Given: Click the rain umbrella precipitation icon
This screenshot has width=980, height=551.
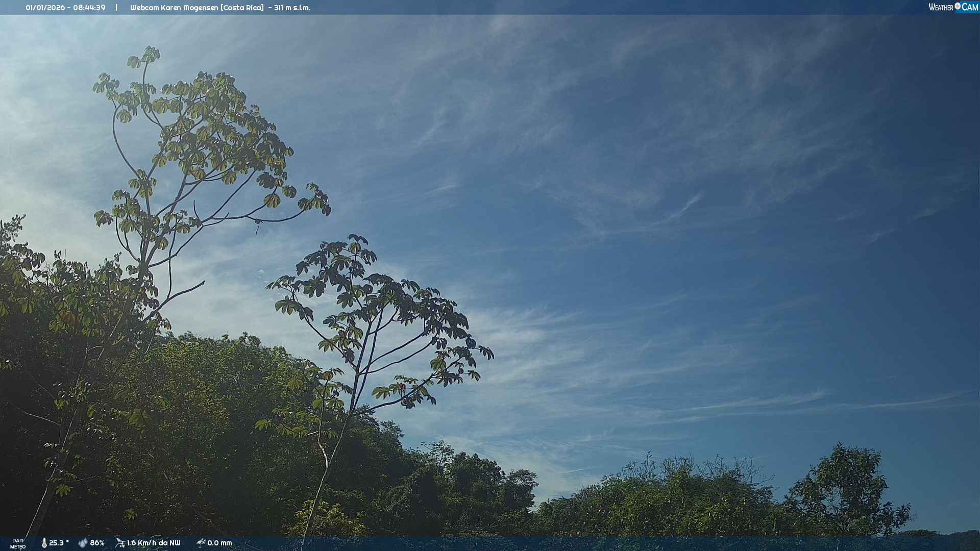Looking at the screenshot, I should tap(201, 543).
